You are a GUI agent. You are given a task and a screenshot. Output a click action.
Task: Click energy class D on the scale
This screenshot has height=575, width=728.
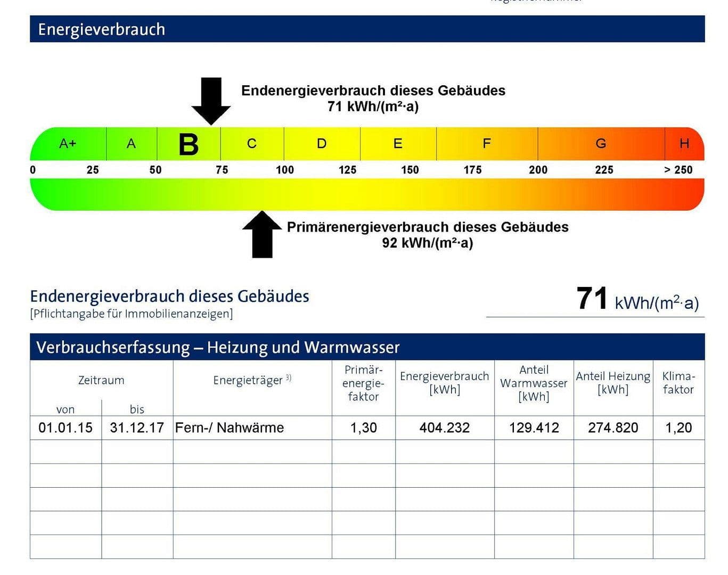(322, 144)
